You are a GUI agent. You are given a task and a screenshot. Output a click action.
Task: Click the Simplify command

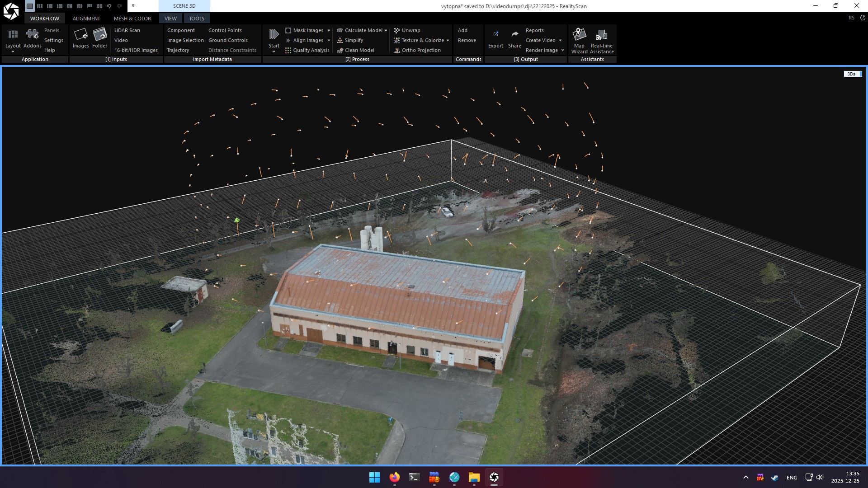pyautogui.click(x=354, y=40)
